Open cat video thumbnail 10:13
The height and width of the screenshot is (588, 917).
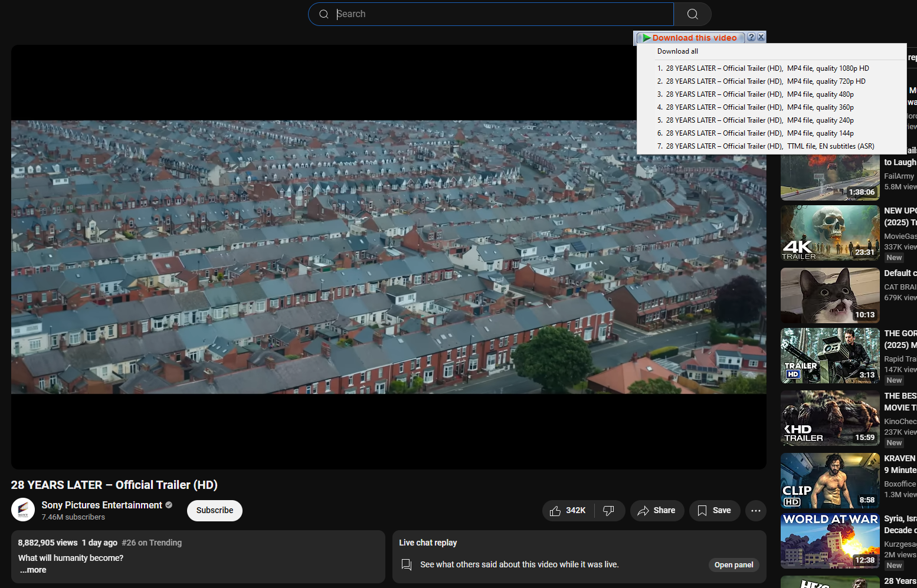(x=830, y=295)
